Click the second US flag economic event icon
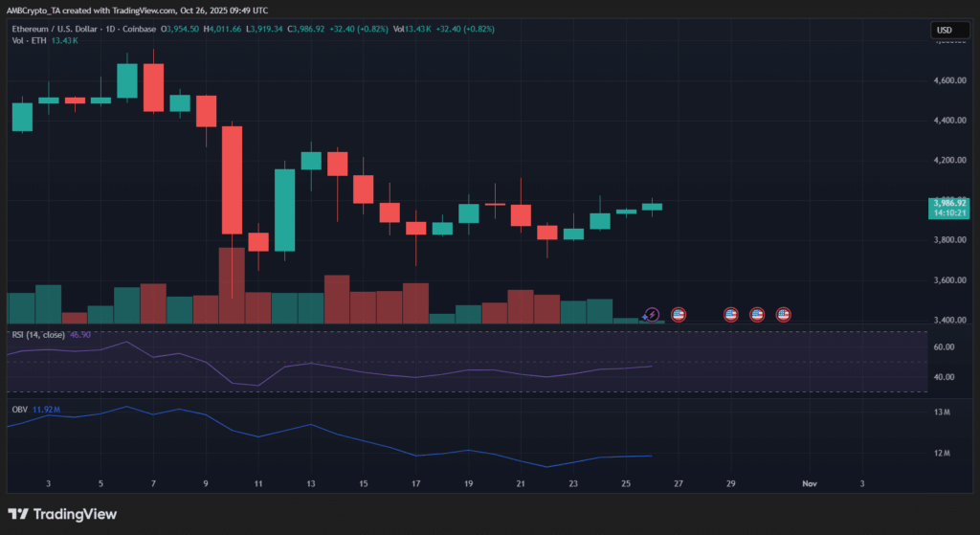980x535 pixels. pos(731,314)
